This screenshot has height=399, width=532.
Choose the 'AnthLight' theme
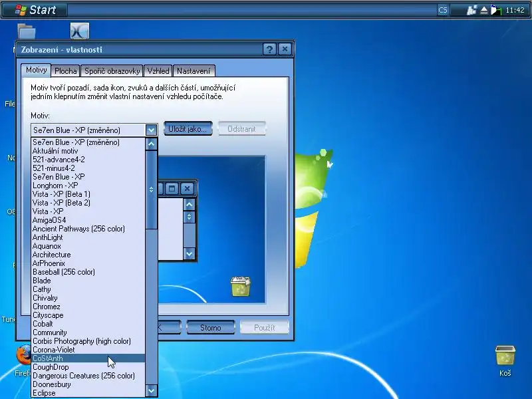(x=88, y=237)
